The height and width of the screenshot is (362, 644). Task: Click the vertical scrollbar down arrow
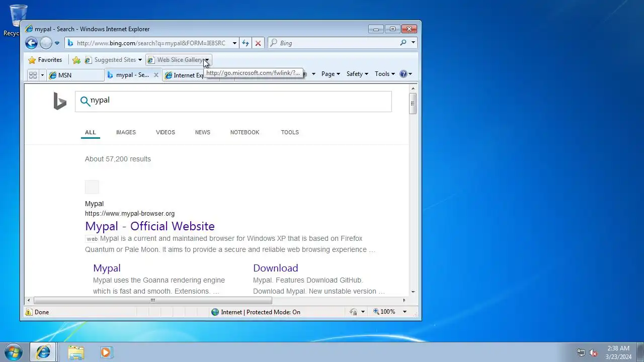413,292
